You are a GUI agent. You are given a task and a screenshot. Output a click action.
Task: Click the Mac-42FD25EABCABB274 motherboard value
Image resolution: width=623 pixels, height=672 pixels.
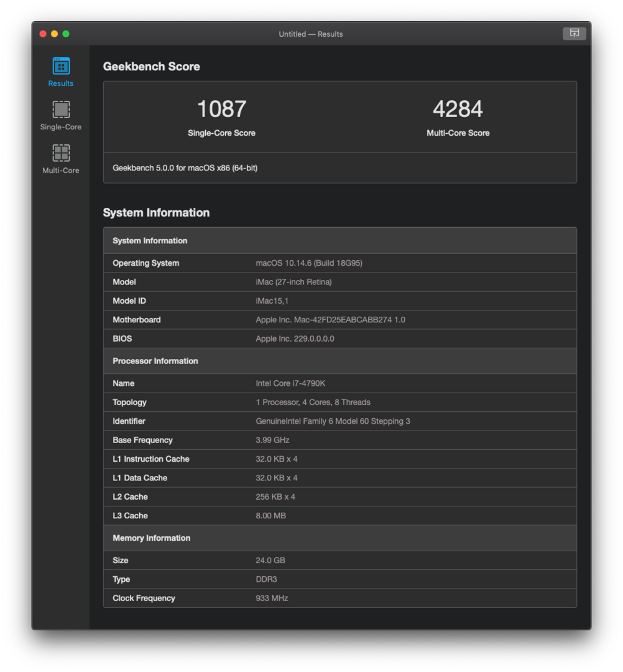(330, 320)
